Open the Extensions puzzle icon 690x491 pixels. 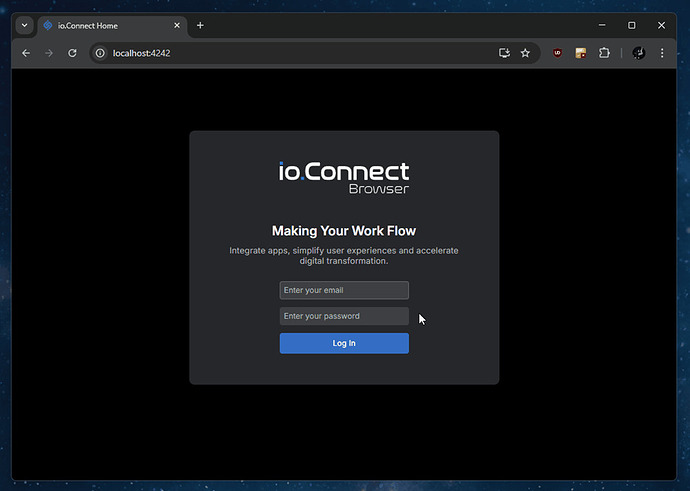604,53
